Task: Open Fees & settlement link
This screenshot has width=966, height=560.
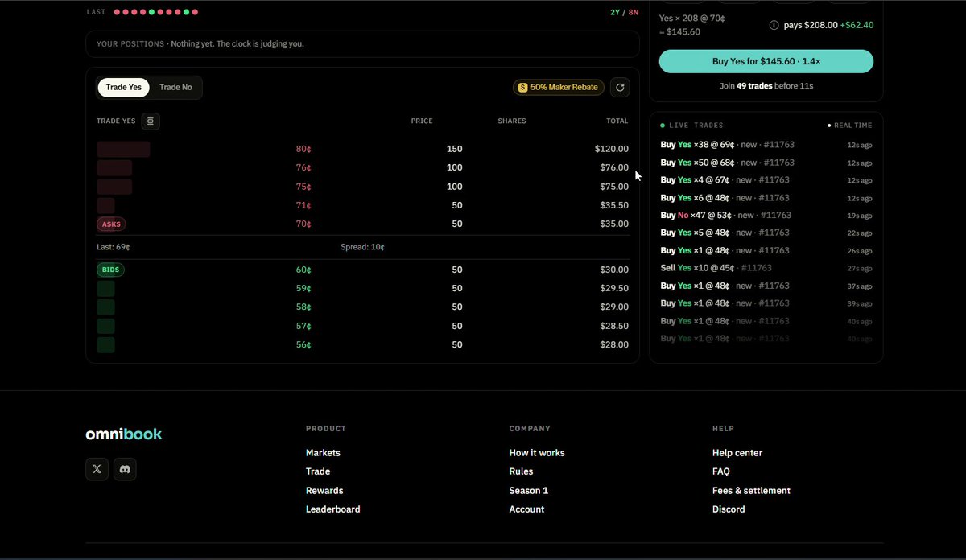Action: (x=751, y=491)
